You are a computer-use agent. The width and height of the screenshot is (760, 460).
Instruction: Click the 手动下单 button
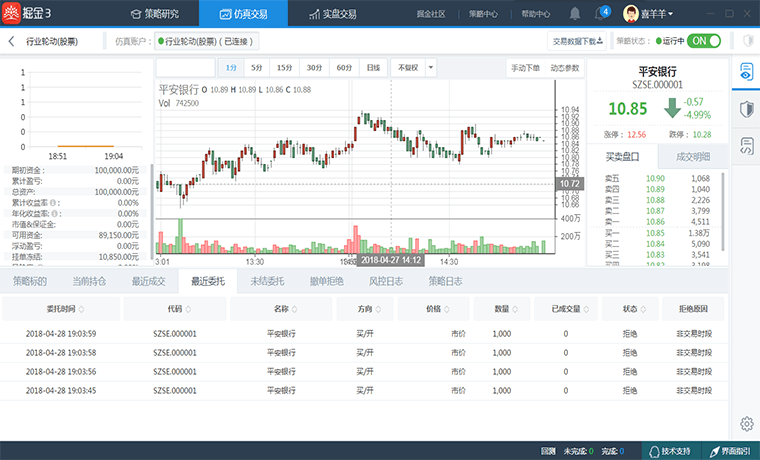tap(525, 68)
